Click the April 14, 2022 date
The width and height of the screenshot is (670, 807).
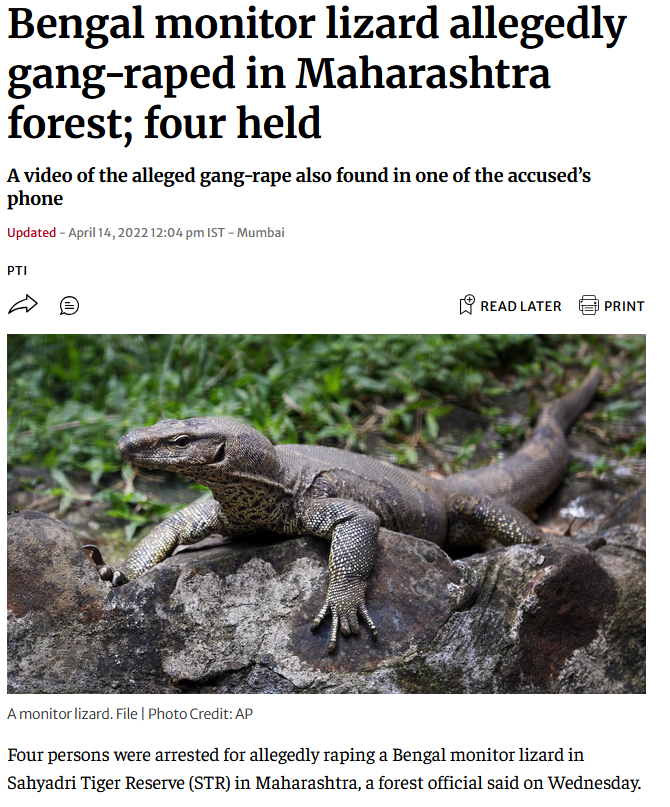coord(108,233)
